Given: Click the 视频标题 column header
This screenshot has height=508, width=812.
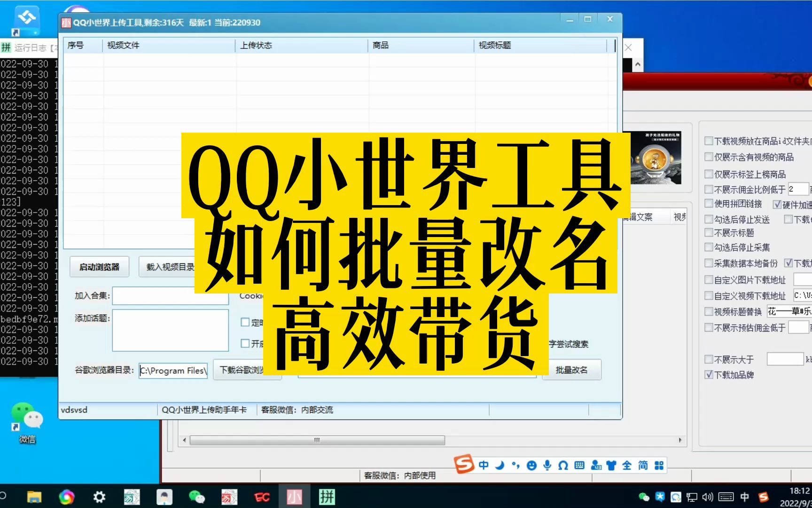Looking at the screenshot, I should tap(540, 45).
